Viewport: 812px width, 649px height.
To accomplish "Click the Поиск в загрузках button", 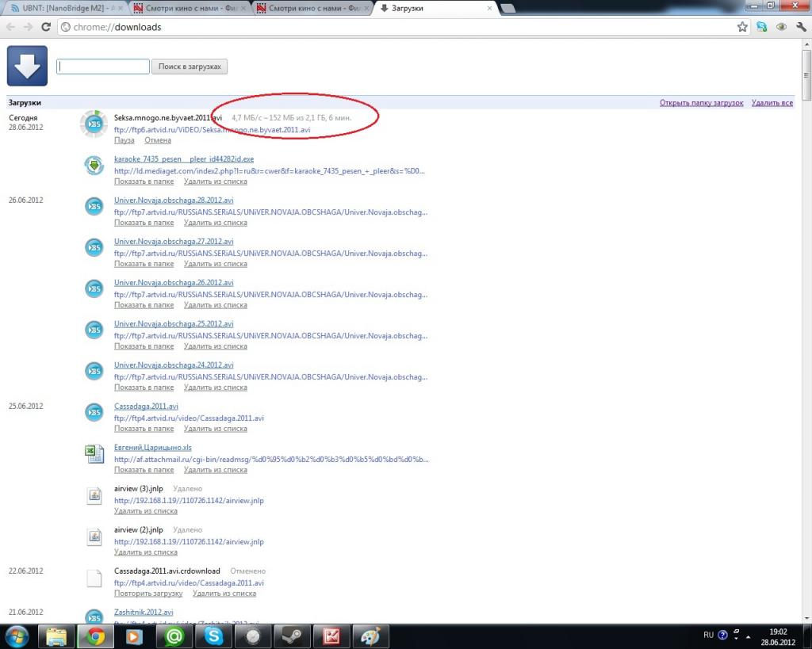I will 190,67.
